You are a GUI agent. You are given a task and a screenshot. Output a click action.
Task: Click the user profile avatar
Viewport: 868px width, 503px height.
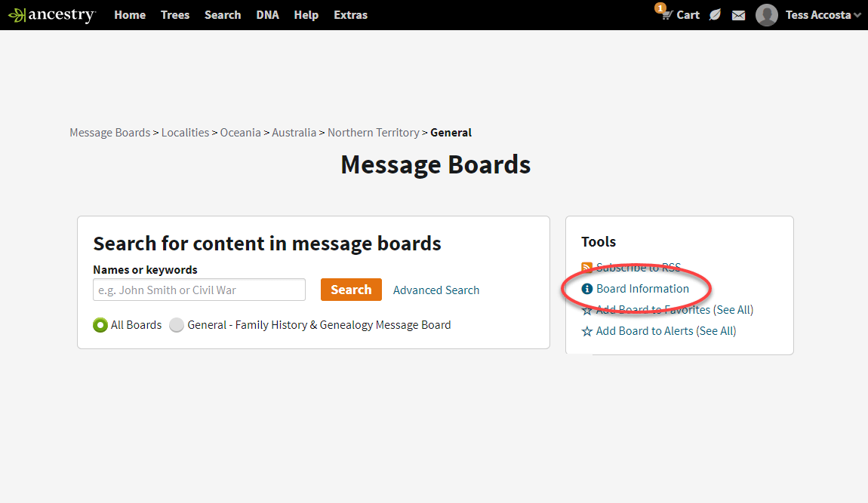click(x=767, y=15)
